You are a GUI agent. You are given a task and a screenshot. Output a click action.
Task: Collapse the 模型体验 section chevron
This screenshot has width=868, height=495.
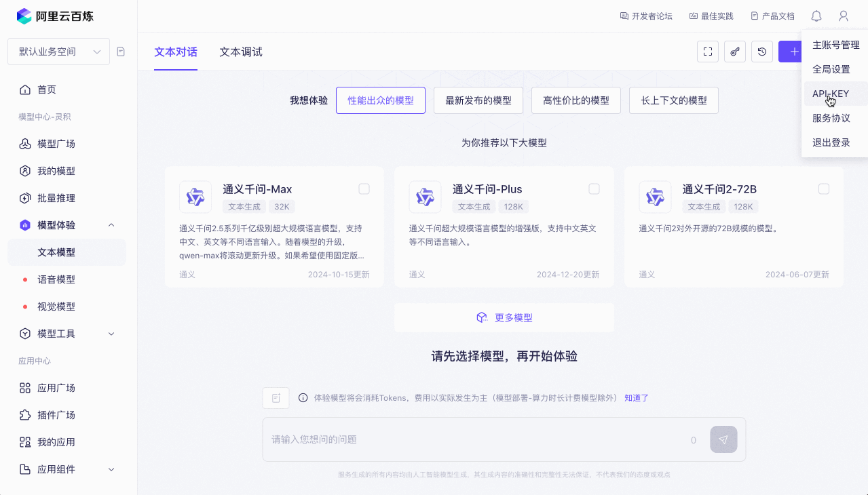(x=111, y=225)
